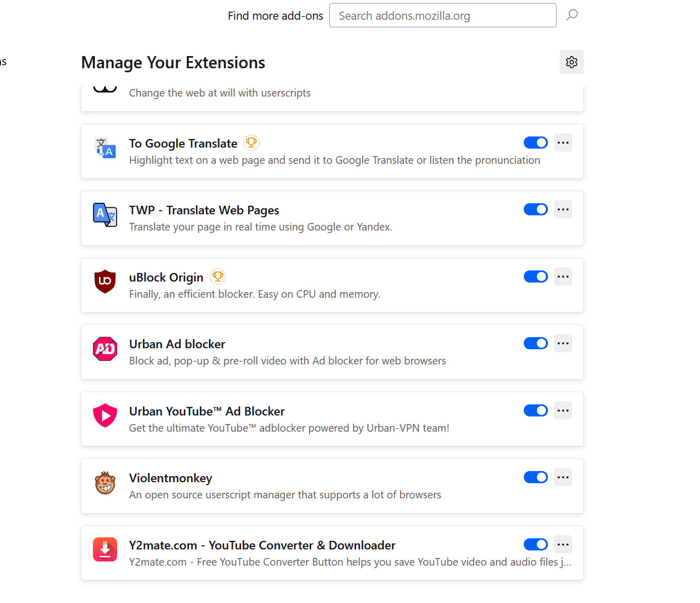Image resolution: width=700 pixels, height=603 pixels.
Task: Toggle off To Google Translate extension
Action: click(535, 143)
